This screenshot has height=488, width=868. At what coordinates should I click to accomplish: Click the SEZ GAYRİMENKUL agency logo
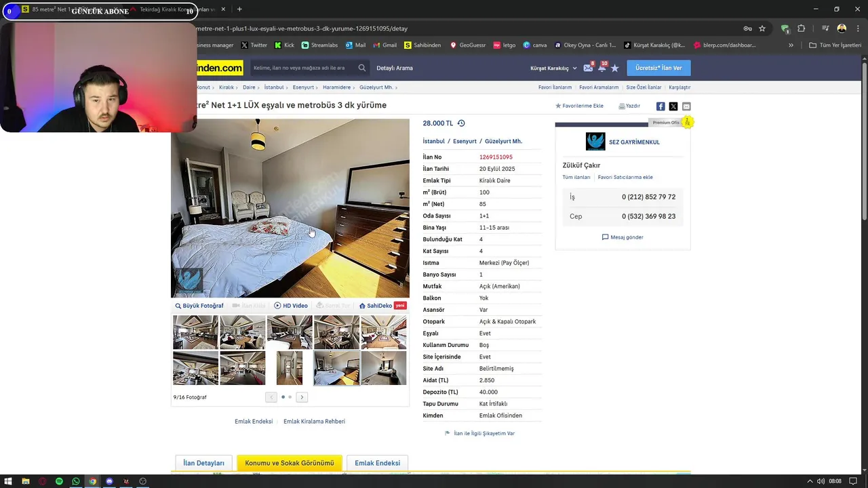click(x=595, y=142)
